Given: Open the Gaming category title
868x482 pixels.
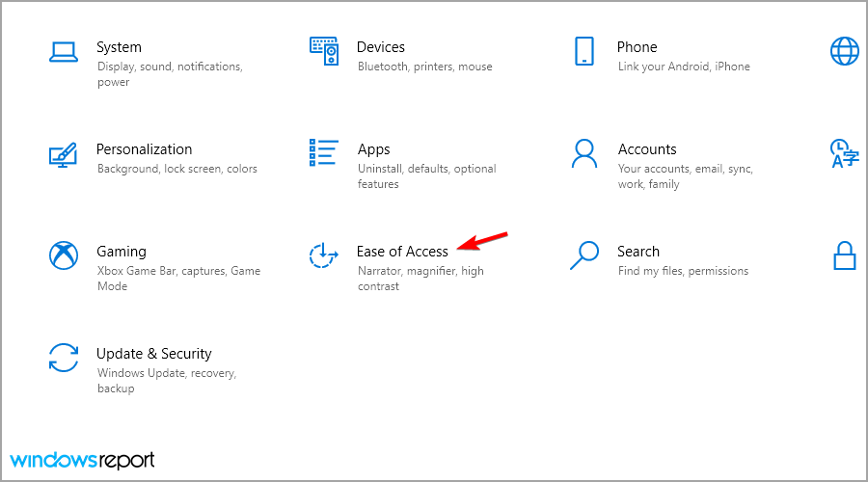Looking at the screenshot, I should click(122, 252).
